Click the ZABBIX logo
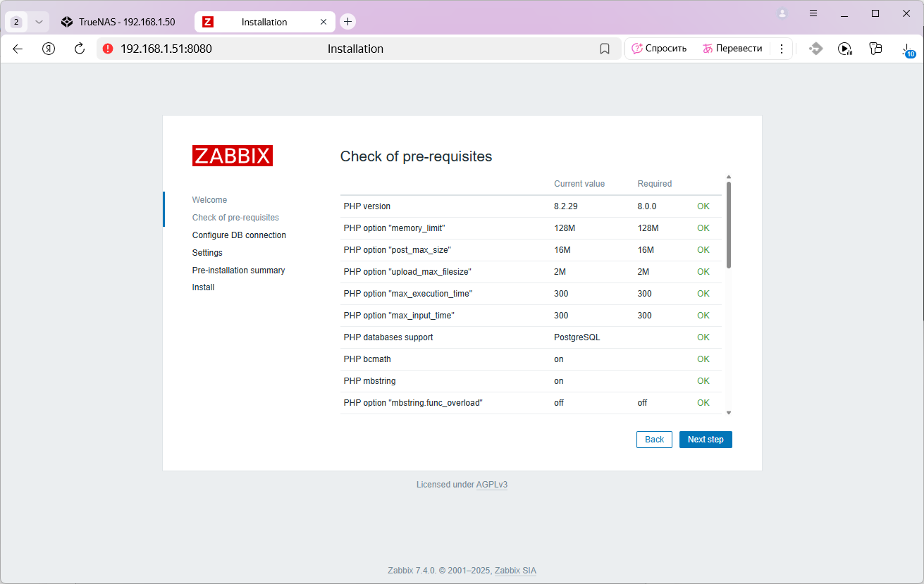The height and width of the screenshot is (584, 924). pos(233,156)
